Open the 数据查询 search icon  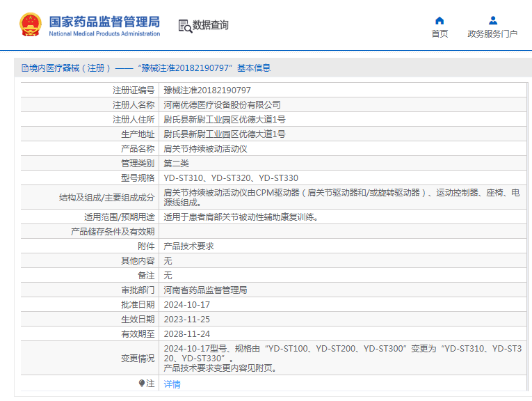[185, 26]
